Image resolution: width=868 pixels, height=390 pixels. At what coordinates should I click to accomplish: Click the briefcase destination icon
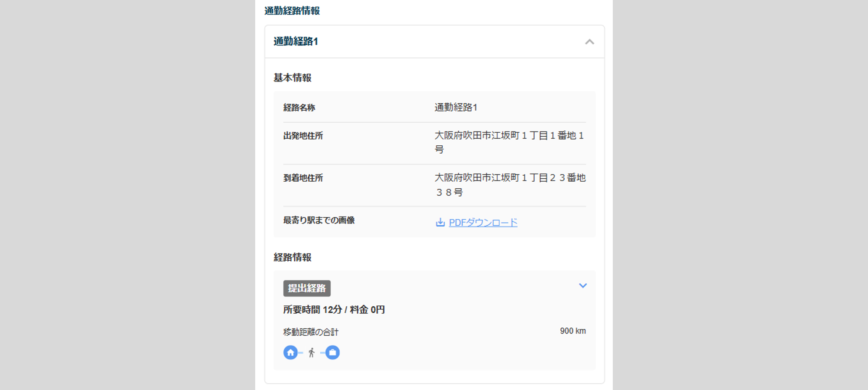[x=332, y=353]
